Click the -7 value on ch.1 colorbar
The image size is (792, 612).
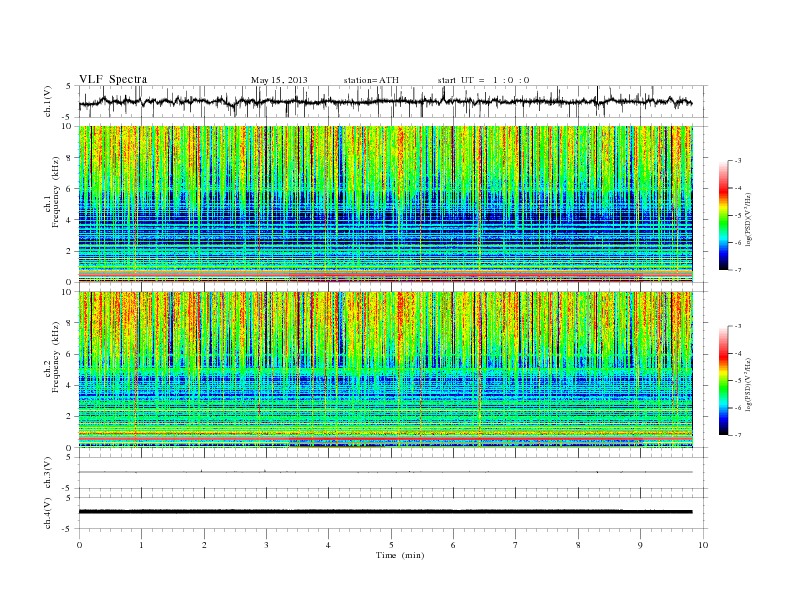point(738,270)
